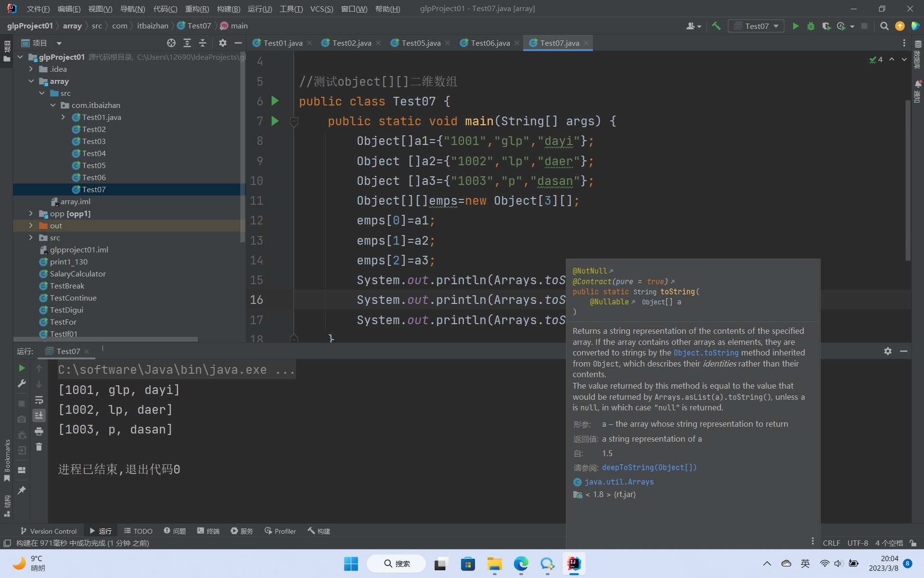
Task: Open documentation popup more options dots
Action: tap(813, 541)
